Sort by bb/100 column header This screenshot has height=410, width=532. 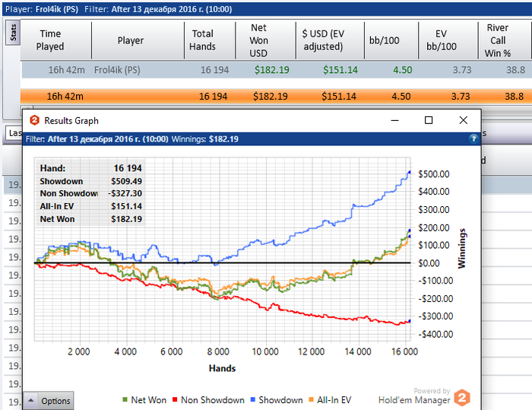tap(384, 40)
